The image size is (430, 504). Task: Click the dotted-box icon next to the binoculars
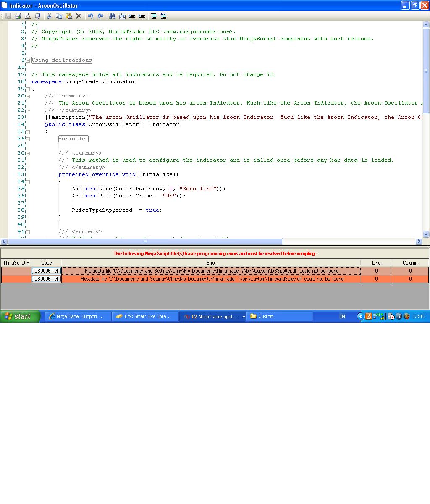122,16
